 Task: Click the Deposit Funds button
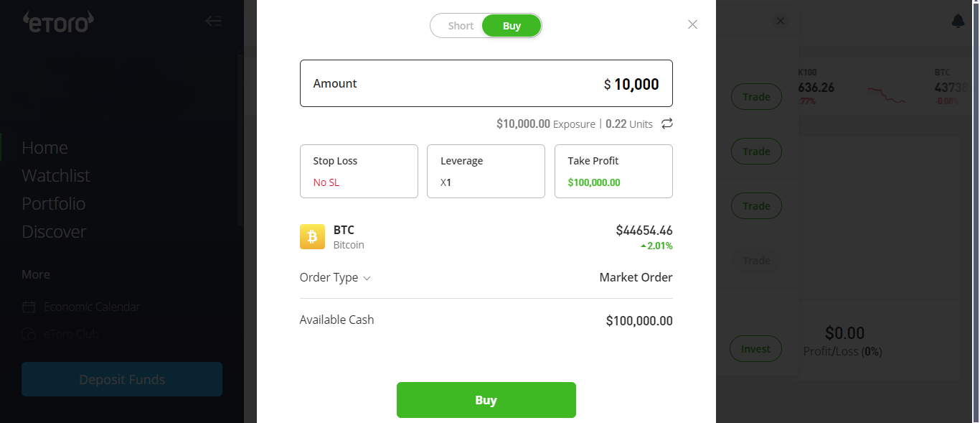[122, 379]
